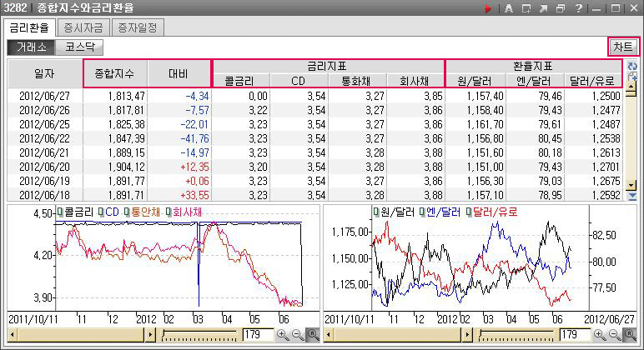Click the table scrollbar up arrow
The width and height of the screenshot is (644, 350).
[631, 86]
